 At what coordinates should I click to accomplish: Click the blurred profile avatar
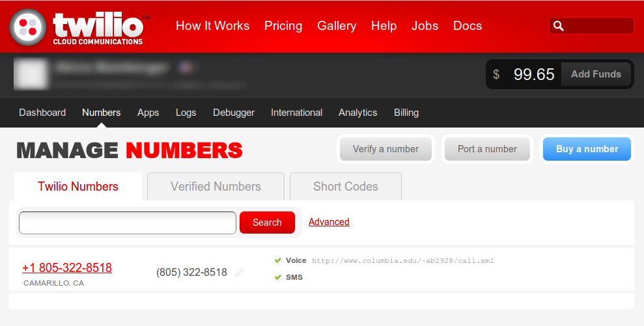coord(31,74)
